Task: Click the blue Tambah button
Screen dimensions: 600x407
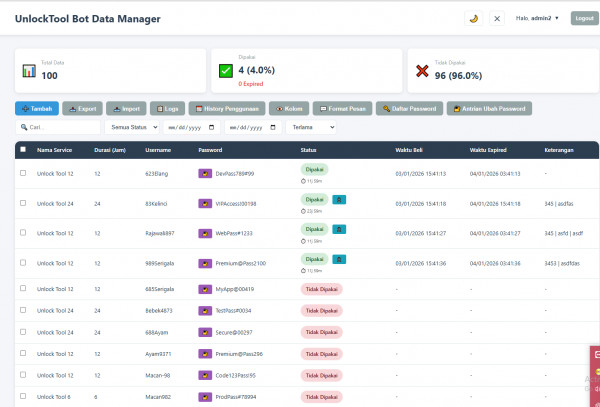Action: coord(37,109)
